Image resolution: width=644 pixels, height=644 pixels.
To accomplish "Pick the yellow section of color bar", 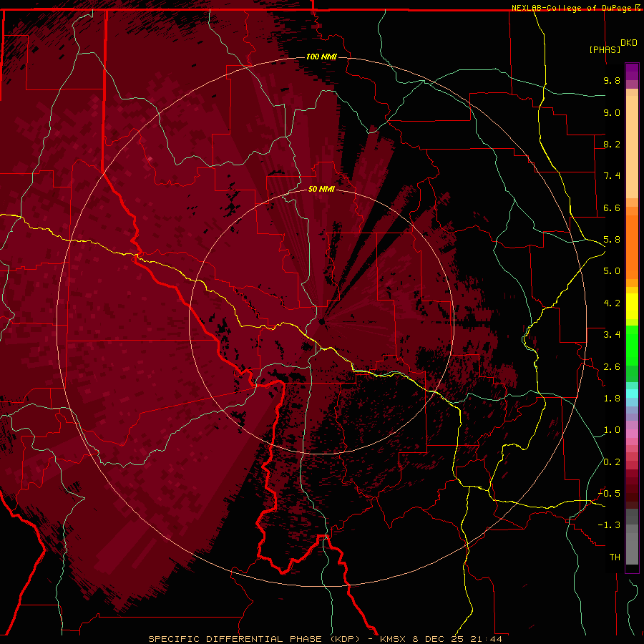I will pyautogui.click(x=632, y=306).
